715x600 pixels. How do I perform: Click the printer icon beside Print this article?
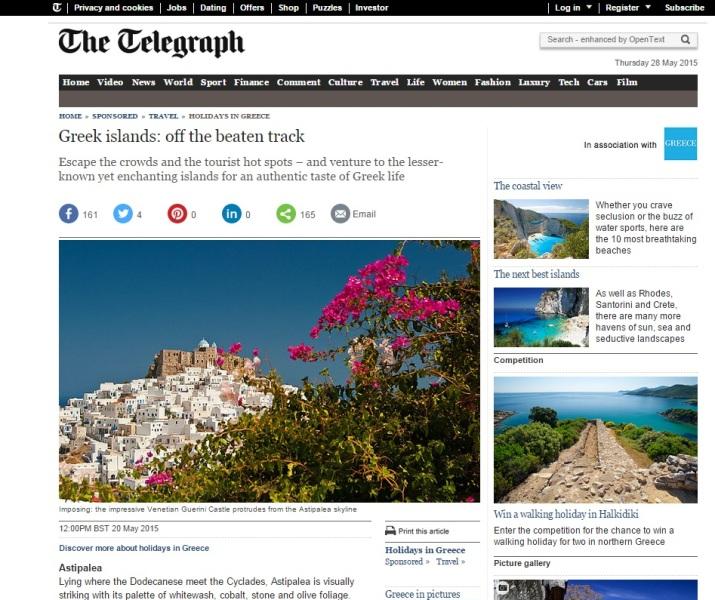[x=390, y=531]
